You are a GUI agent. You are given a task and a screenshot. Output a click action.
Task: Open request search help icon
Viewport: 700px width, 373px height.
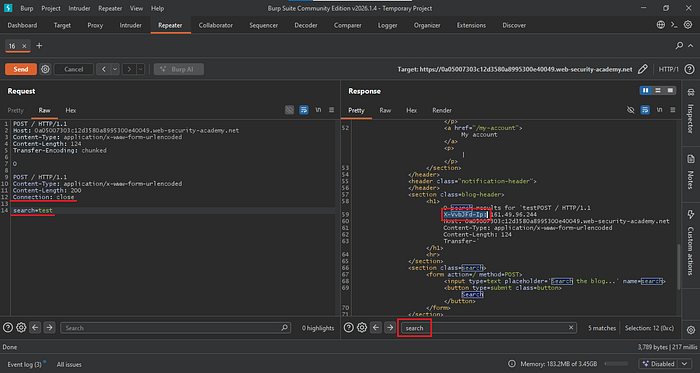7,328
